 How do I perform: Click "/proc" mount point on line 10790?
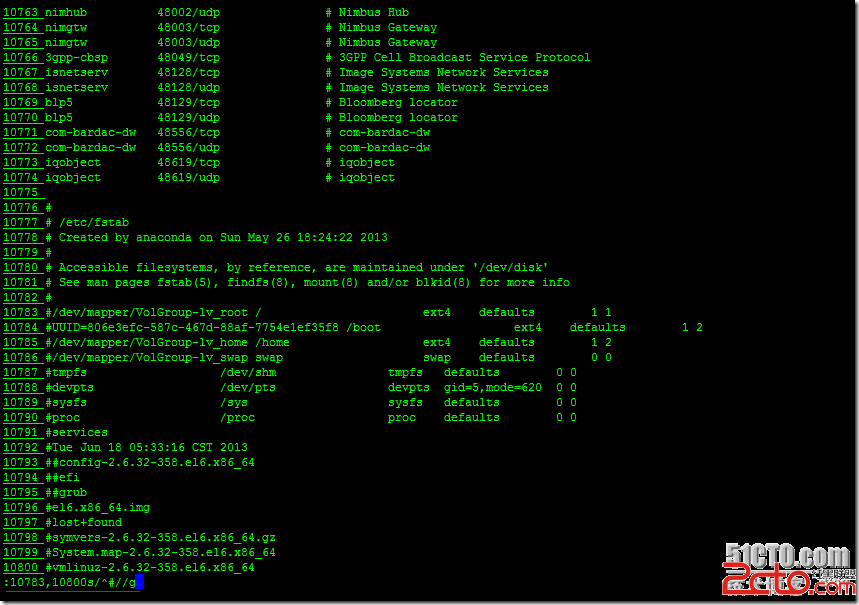[x=237, y=418]
